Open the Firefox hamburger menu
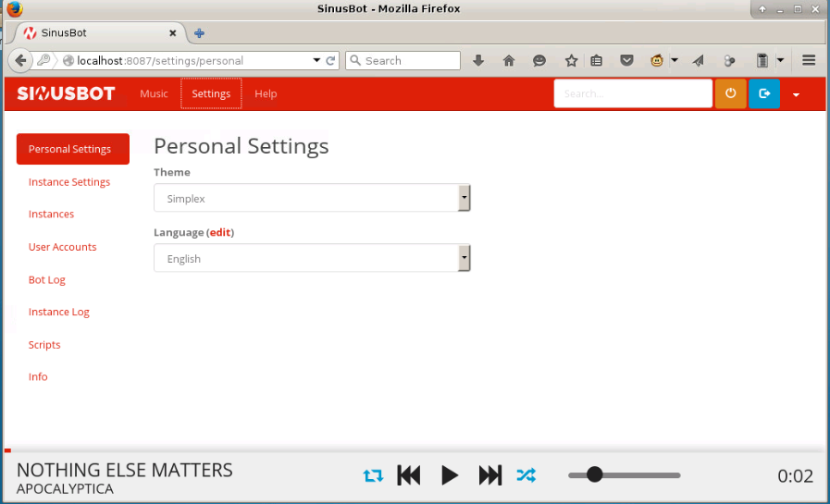The image size is (830, 504). coord(809,60)
